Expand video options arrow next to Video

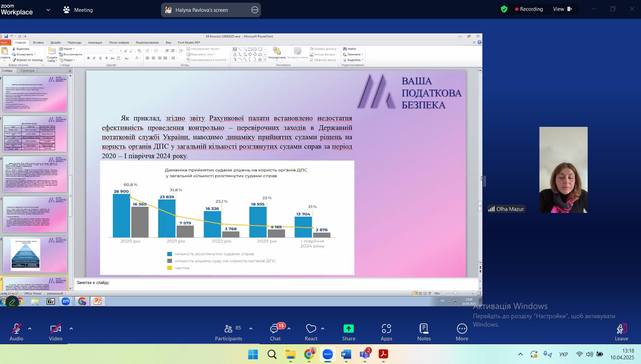71,329
